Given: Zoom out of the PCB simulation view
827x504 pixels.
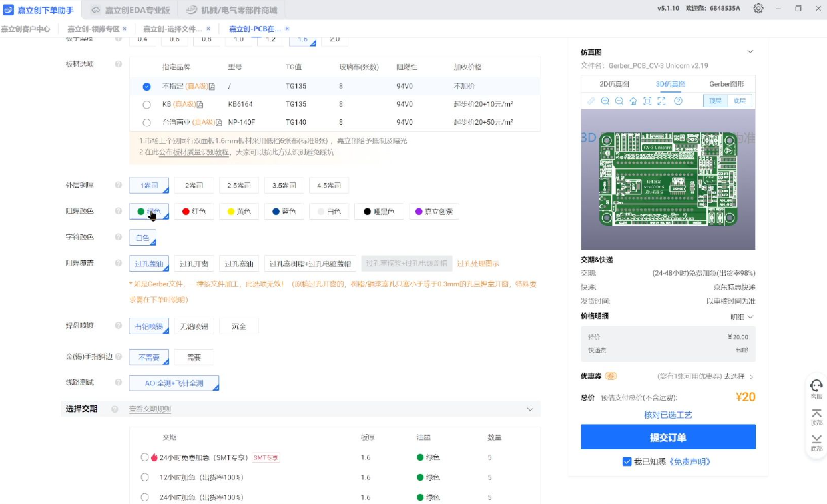Looking at the screenshot, I should [x=619, y=101].
